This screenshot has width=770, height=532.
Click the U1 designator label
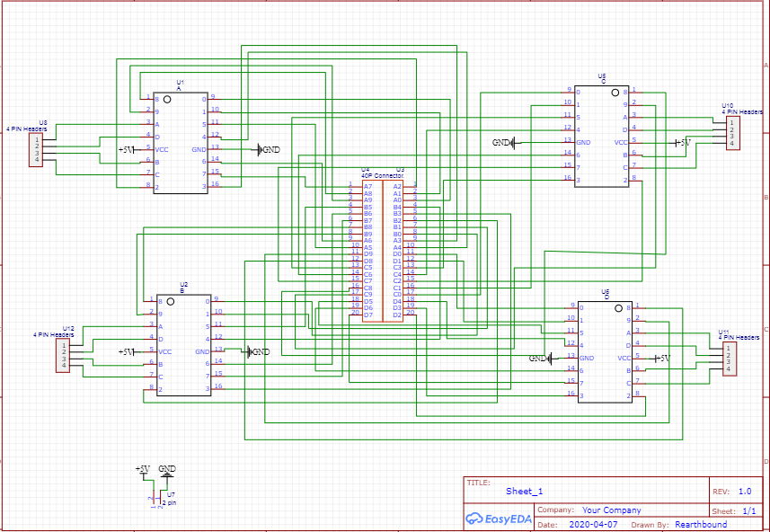[180, 82]
